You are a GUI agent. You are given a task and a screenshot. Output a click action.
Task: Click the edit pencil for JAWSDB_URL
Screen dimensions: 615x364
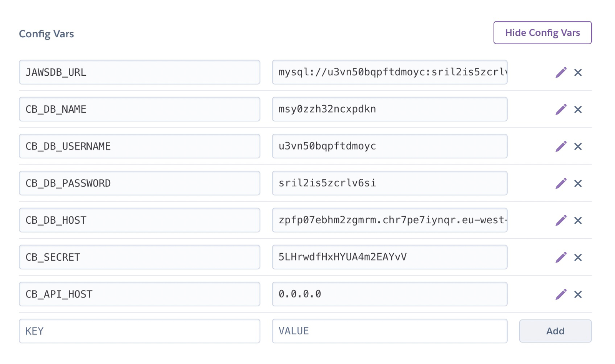(562, 72)
